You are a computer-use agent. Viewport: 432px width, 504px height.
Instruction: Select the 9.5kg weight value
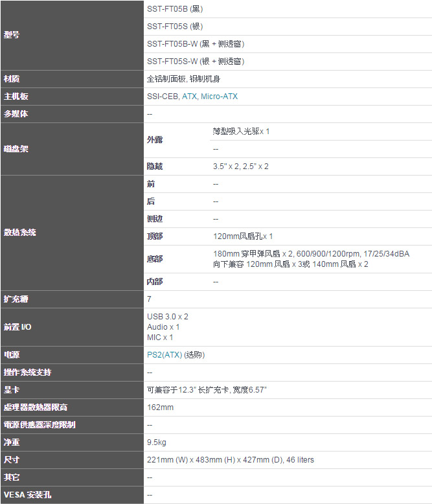point(157,442)
